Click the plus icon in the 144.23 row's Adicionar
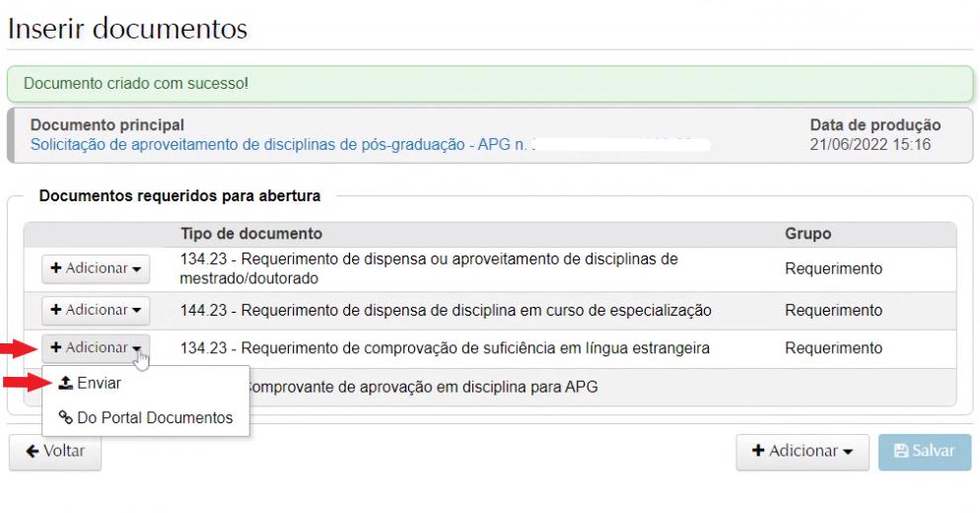The width and height of the screenshot is (980, 513). click(x=56, y=310)
